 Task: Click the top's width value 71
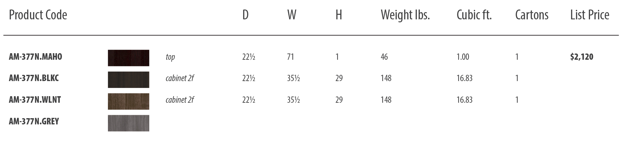pos(290,57)
